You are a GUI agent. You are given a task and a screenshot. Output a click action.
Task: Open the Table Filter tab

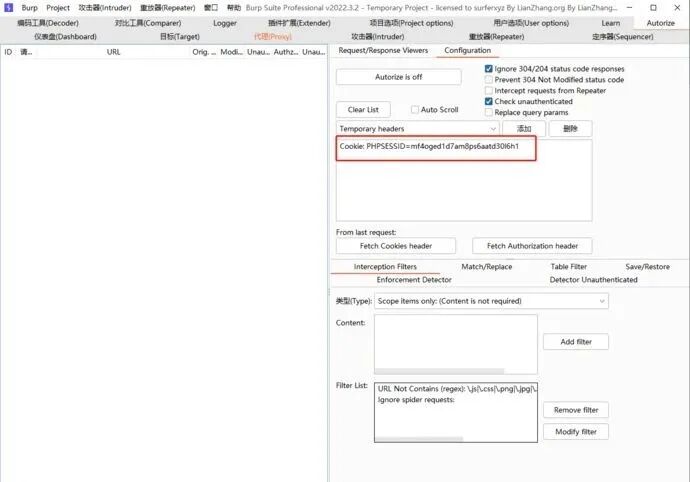569,267
